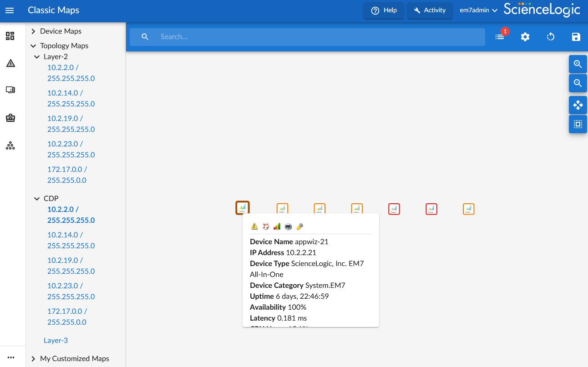Expand the Device Maps tree section

point(33,31)
